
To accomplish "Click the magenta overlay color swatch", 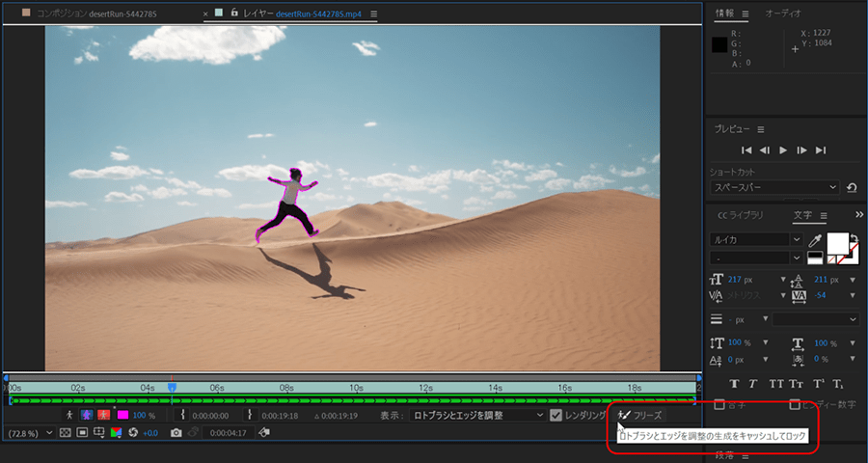I will coord(123,415).
